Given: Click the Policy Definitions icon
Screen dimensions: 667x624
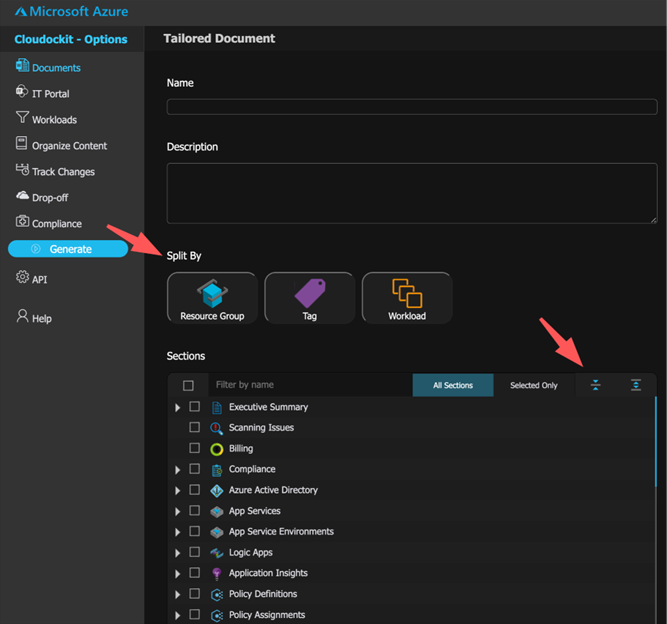Looking at the screenshot, I should 217,595.
